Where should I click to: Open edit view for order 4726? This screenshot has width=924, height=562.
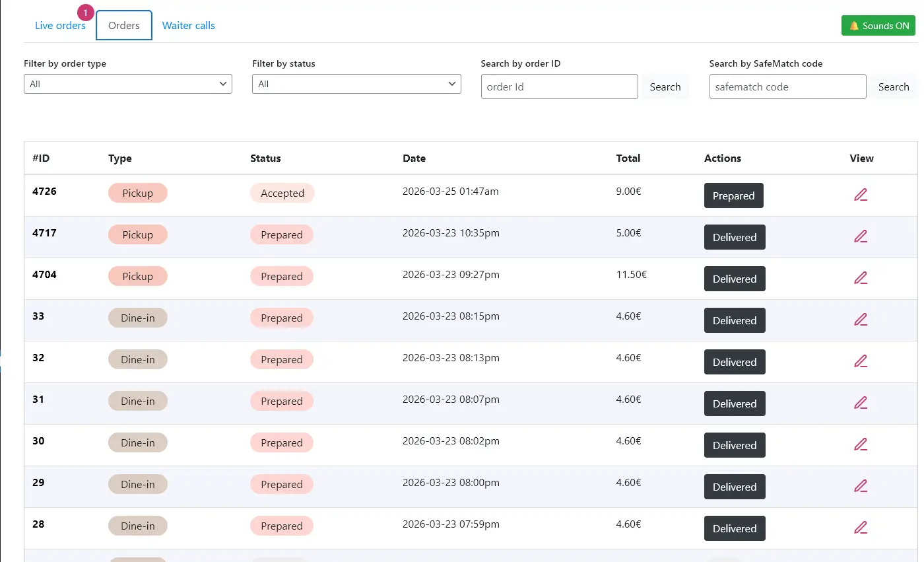(861, 195)
